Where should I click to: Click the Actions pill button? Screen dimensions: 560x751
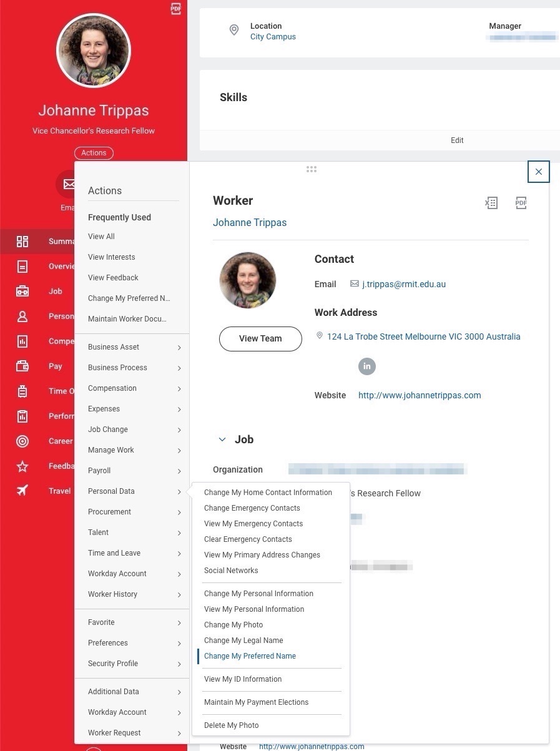(94, 153)
